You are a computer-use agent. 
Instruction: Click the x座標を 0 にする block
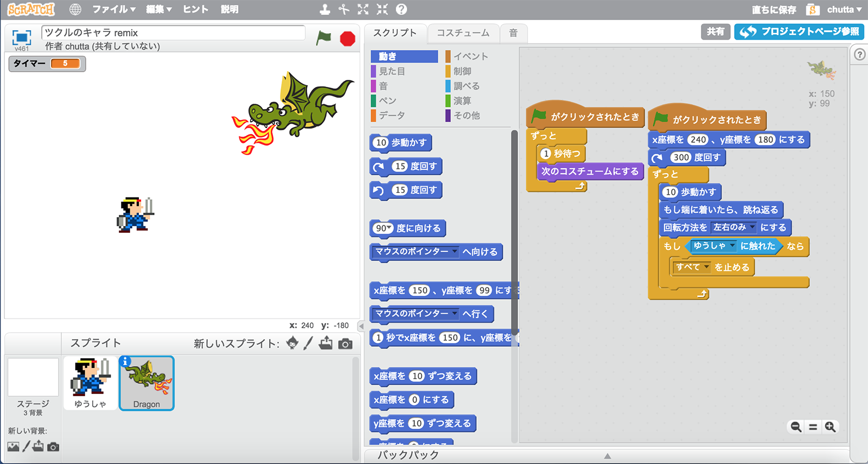[411, 400]
